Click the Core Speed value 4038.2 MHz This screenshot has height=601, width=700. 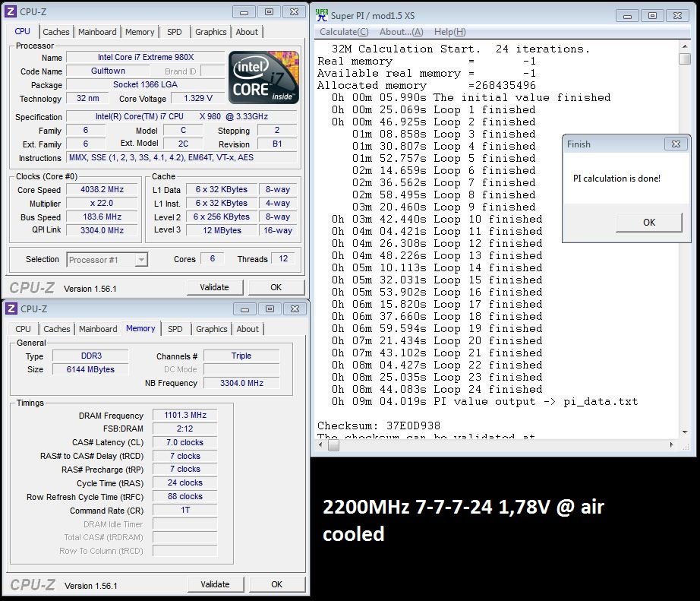(102, 189)
